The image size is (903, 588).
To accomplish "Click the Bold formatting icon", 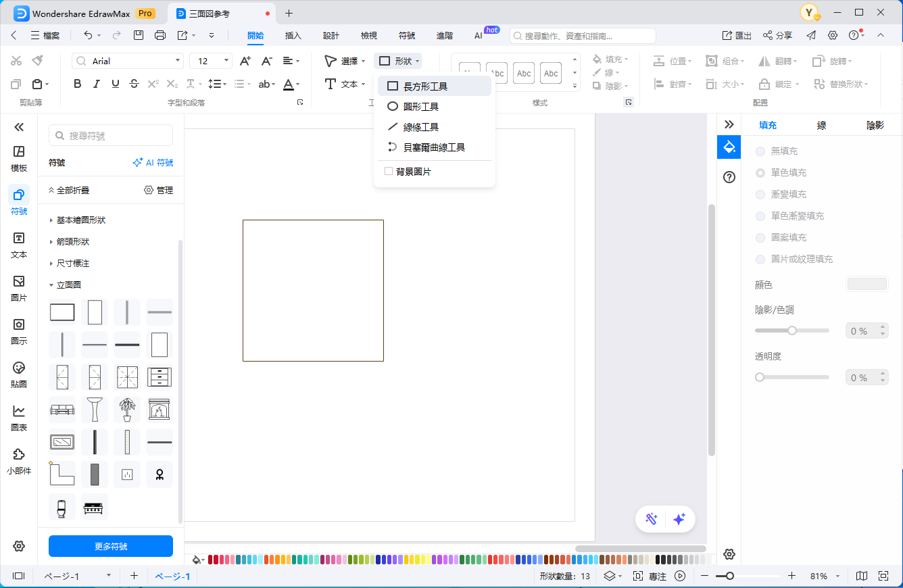I will (77, 84).
